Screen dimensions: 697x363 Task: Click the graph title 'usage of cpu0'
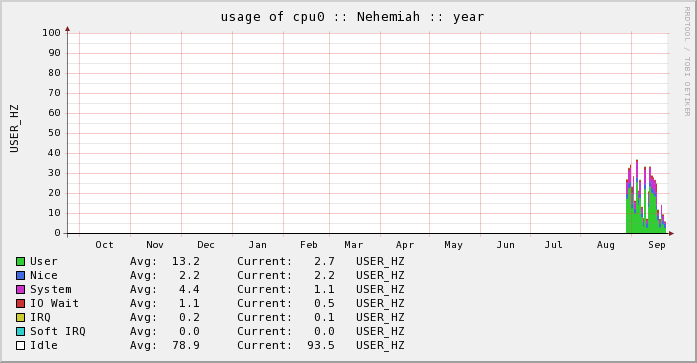(x=273, y=17)
